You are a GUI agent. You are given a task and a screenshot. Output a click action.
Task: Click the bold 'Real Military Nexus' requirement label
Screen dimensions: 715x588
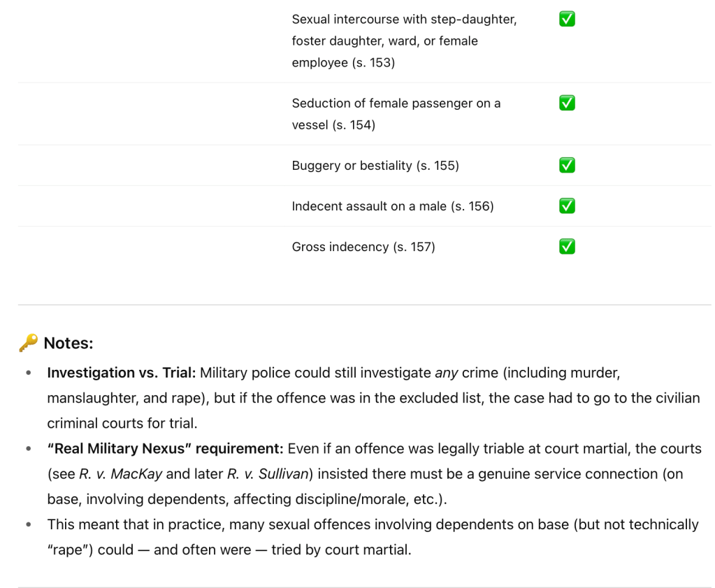pos(166,448)
